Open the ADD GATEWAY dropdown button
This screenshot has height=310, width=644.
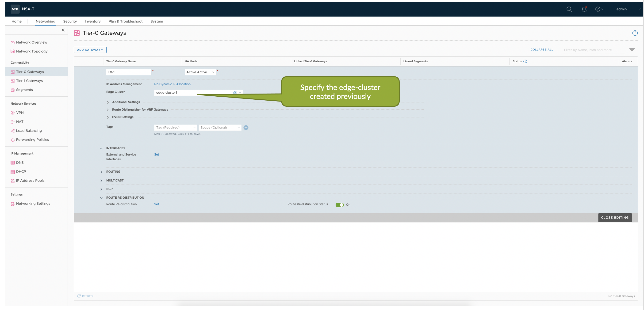click(90, 50)
